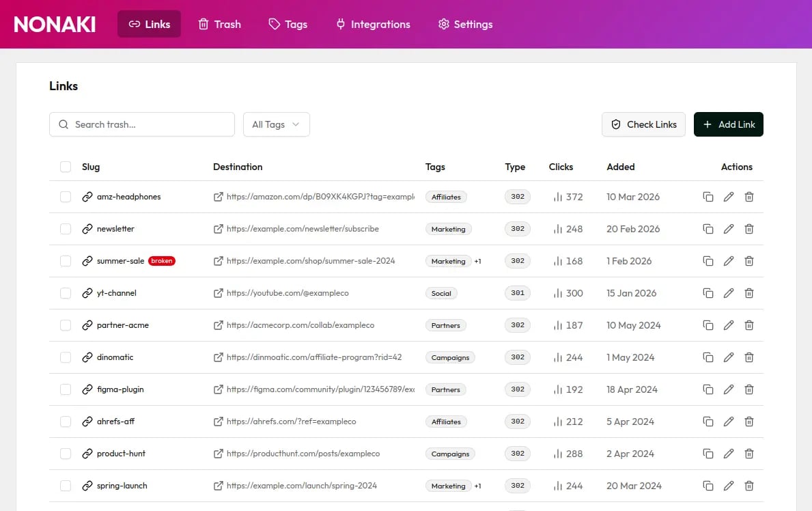Click the Affiliates tag on amz-headphones
This screenshot has height=511, width=812.
click(446, 197)
